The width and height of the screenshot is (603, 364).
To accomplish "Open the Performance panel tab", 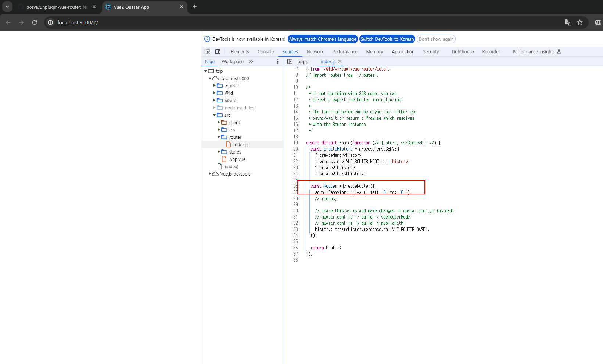I will [345, 52].
